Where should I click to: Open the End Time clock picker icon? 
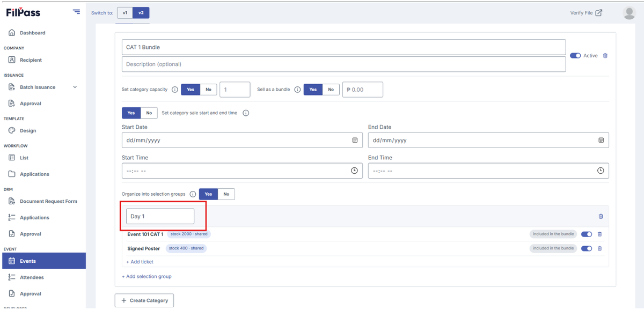tap(601, 171)
